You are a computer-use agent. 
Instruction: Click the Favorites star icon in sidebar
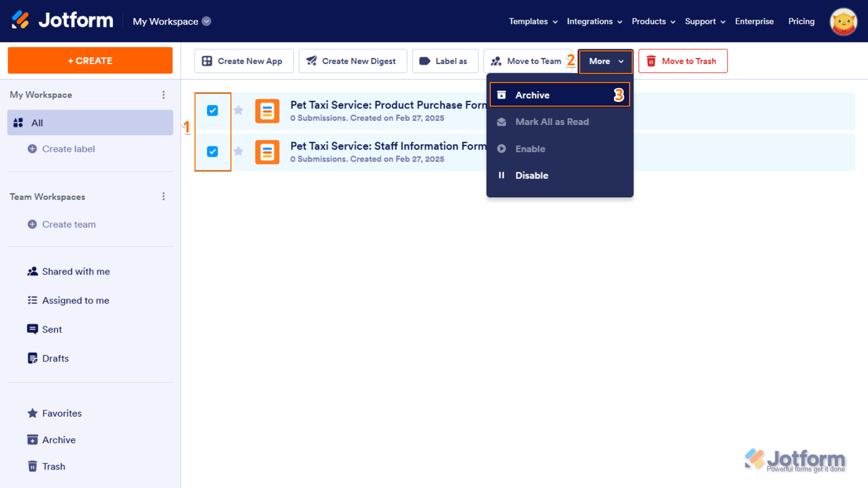(x=33, y=413)
